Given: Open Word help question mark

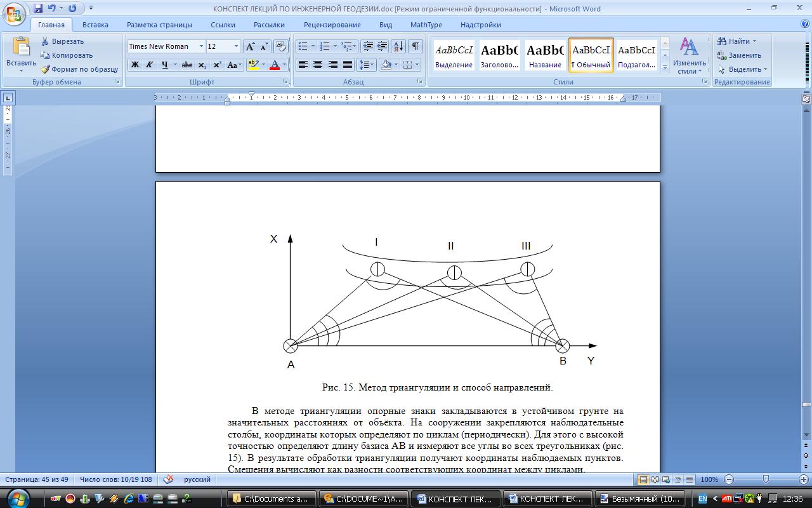Looking at the screenshot, I should [805, 25].
